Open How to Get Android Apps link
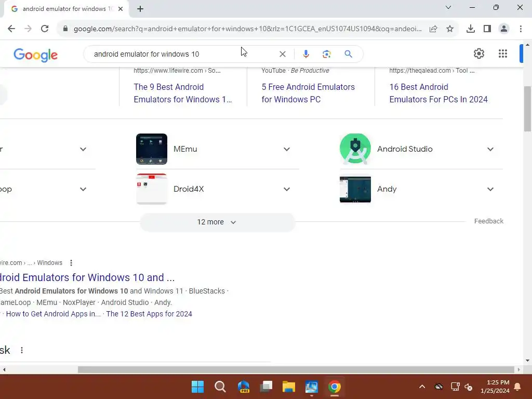 pyautogui.click(x=54, y=314)
